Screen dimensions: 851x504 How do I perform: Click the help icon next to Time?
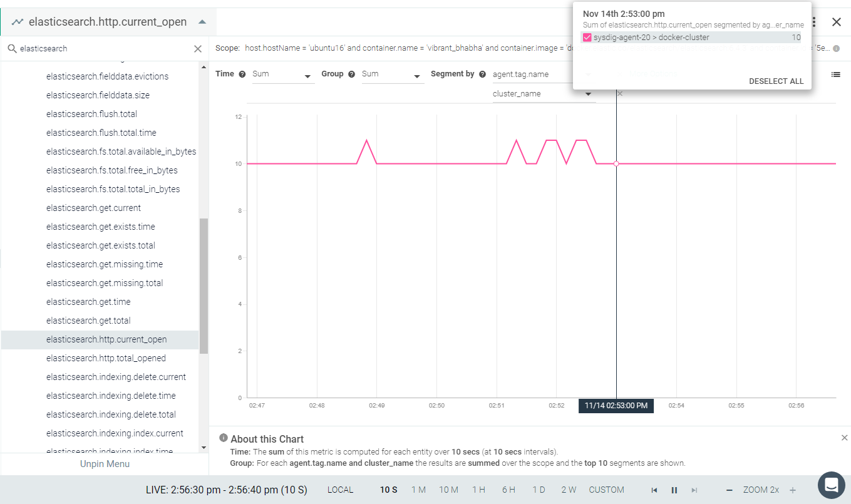(242, 74)
